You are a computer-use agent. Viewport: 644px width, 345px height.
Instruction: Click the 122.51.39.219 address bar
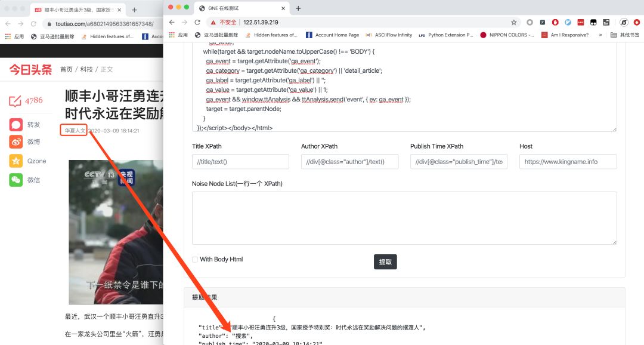click(363, 22)
